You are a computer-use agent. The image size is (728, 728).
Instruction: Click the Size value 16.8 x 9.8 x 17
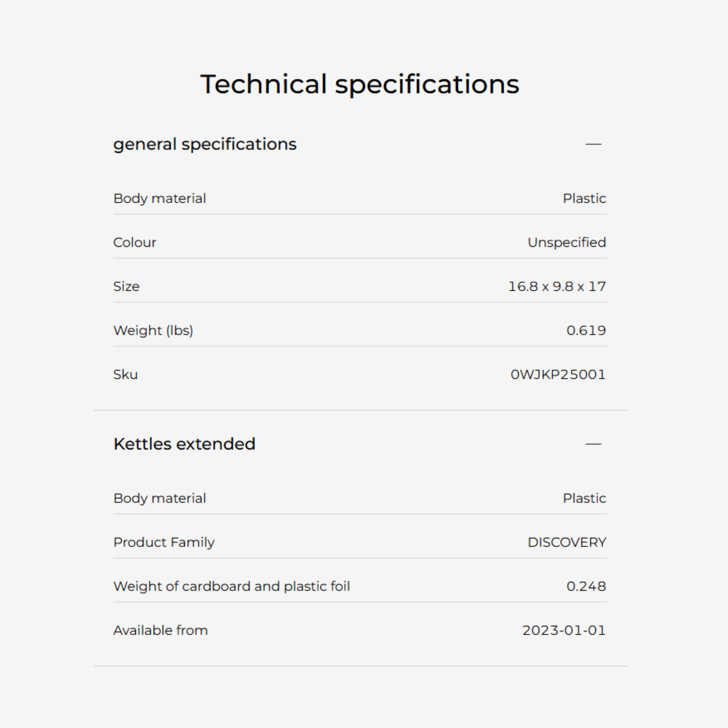coord(557,287)
